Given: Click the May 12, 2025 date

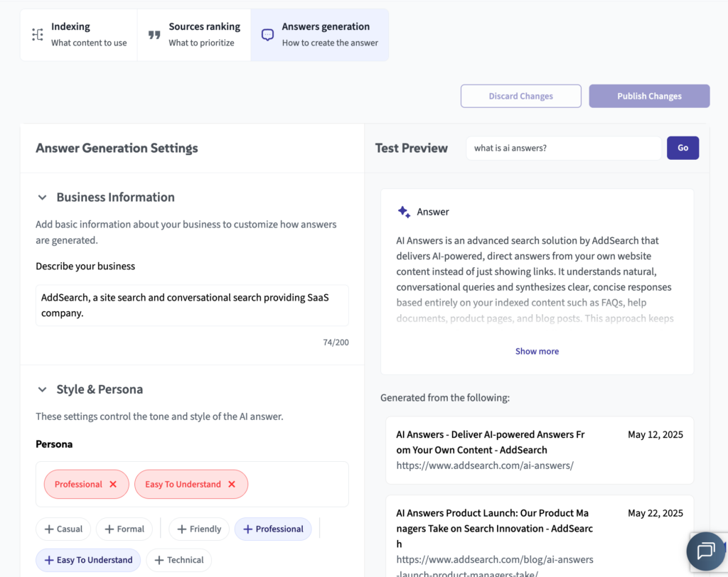Looking at the screenshot, I should point(655,434).
